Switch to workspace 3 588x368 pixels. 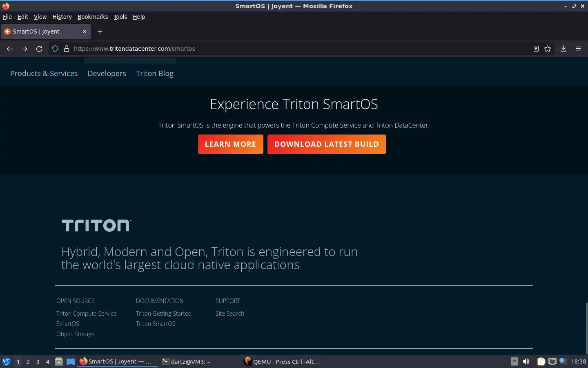[x=38, y=362]
